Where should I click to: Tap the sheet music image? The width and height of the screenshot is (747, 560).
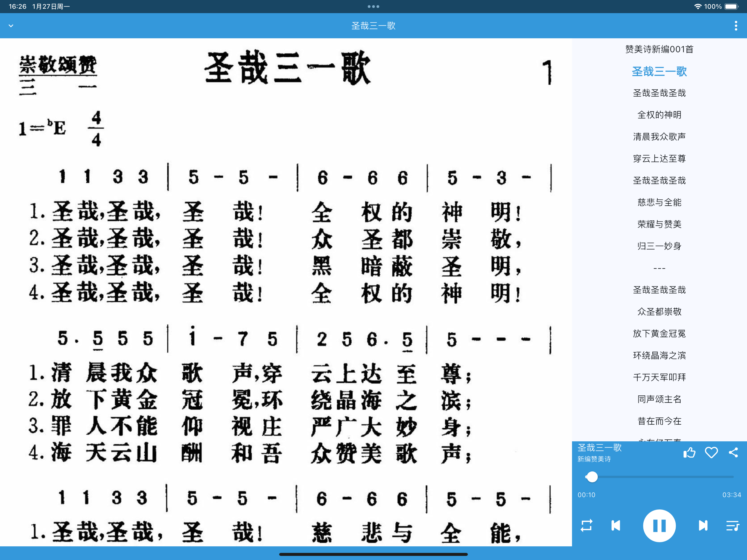coord(286,290)
